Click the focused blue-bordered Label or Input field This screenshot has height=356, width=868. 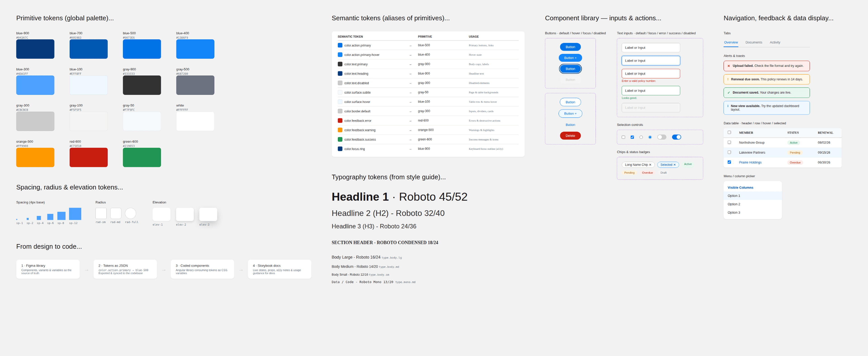tap(651, 61)
